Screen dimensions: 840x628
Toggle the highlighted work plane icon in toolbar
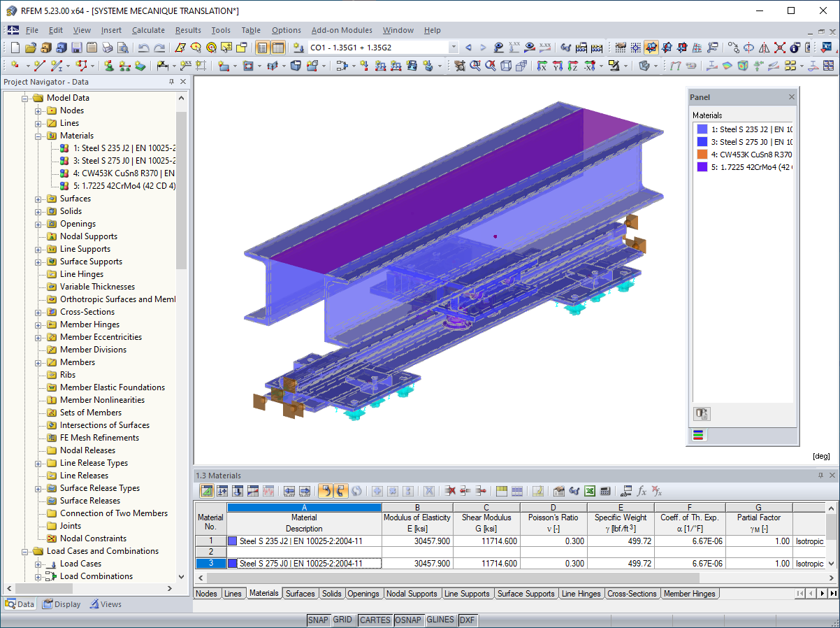point(651,48)
